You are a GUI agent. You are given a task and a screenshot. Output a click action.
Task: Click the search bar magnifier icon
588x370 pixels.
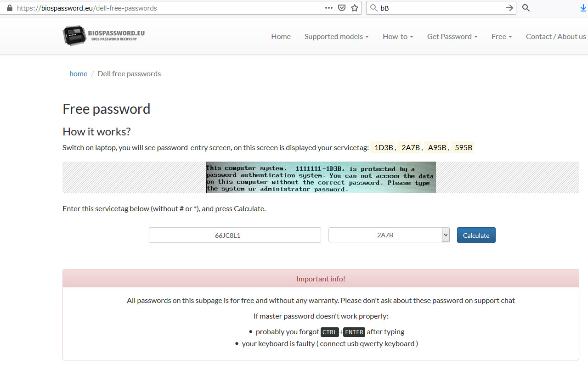coord(373,8)
